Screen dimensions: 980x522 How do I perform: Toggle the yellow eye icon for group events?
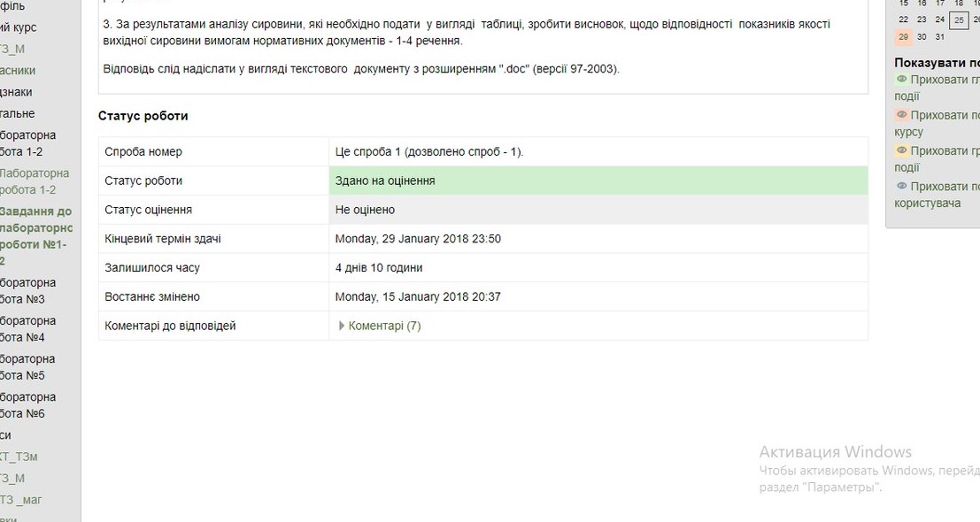902,151
